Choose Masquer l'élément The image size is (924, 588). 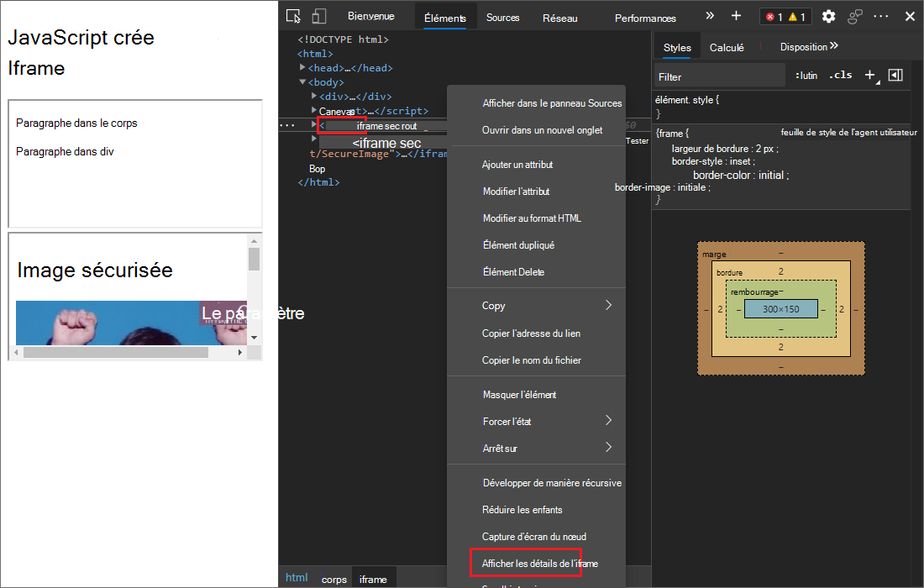coord(536,395)
